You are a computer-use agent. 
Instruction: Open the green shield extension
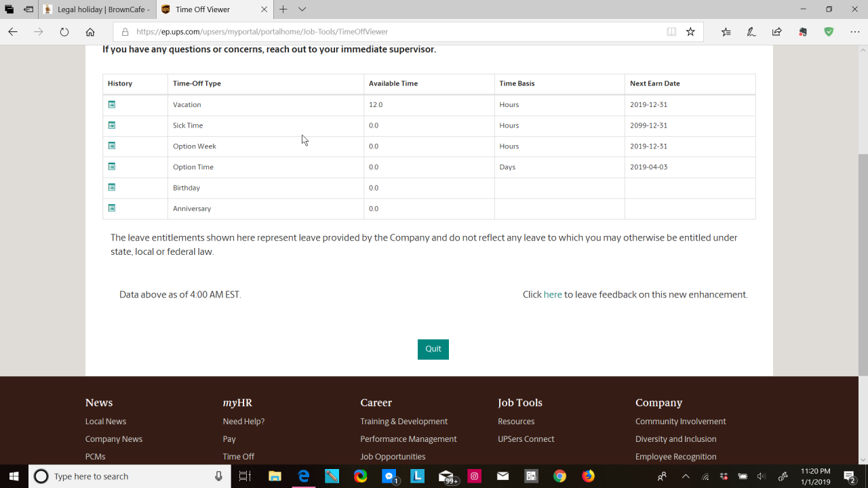click(x=829, y=32)
